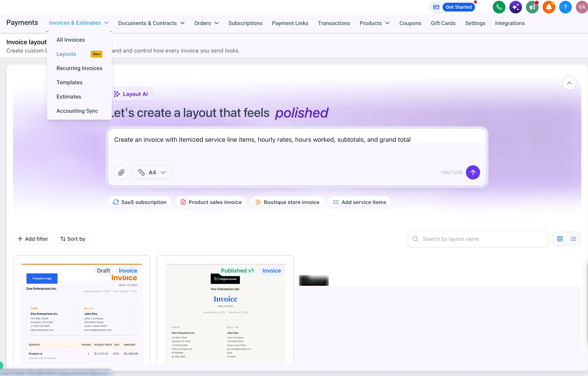
Task: Open the orange notifications bell
Action: (x=549, y=7)
